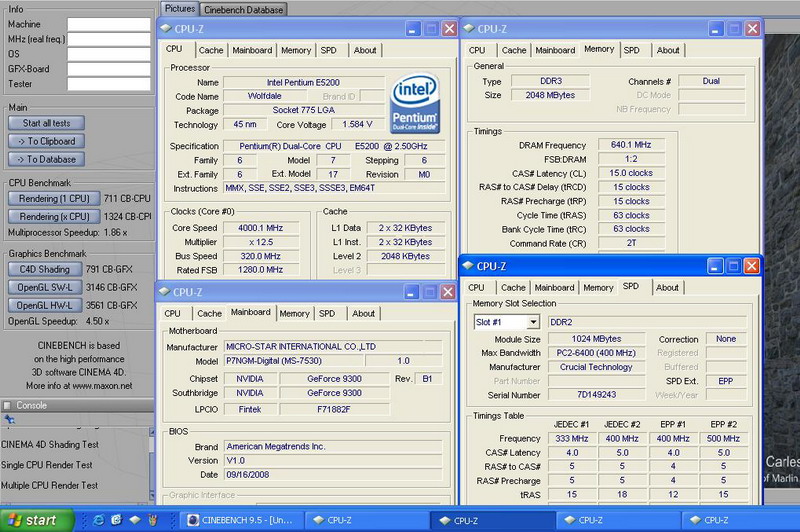The width and height of the screenshot is (800, 532).
Task: Click Start all tests button
Action: (46, 123)
